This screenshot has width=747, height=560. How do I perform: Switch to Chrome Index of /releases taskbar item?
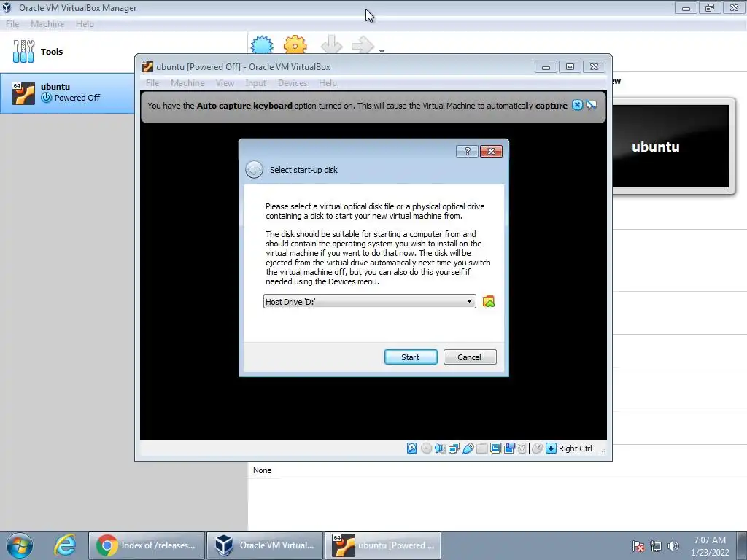click(x=146, y=545)
